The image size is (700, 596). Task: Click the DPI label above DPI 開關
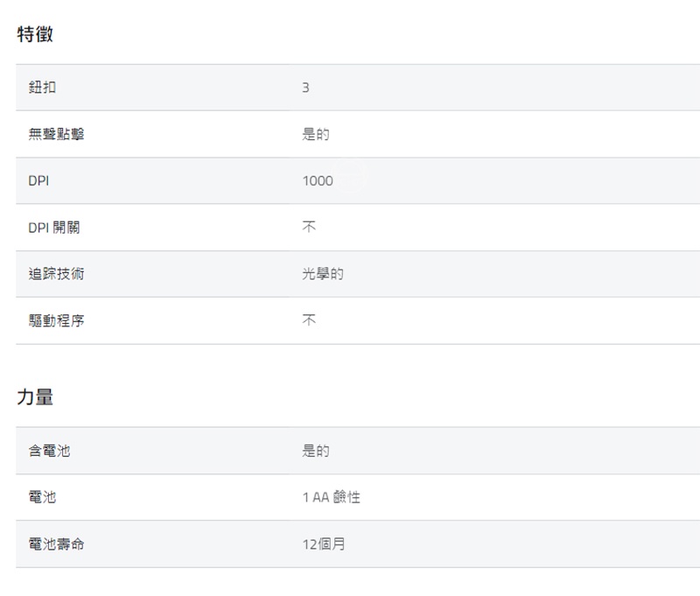coord(38,181)
